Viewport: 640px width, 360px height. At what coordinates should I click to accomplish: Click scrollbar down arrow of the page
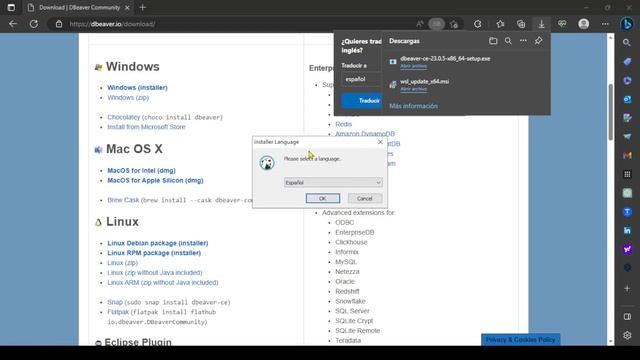pyautogui.click(x=611, y=341)
